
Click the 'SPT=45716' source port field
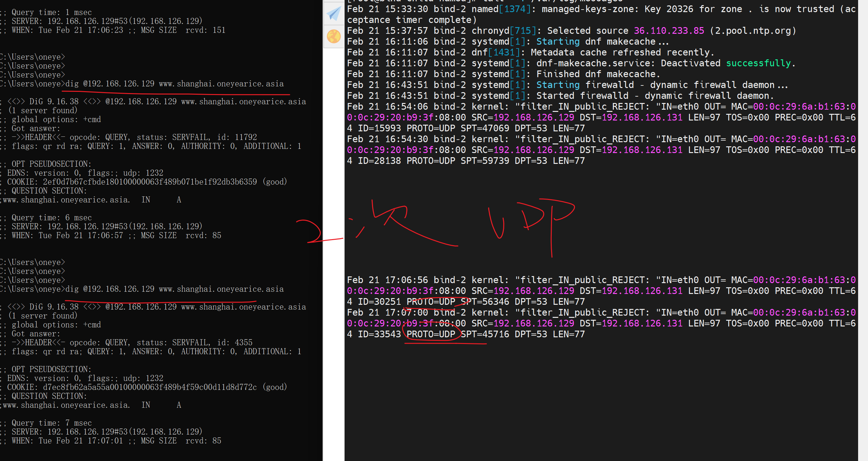(x=485, y=334)
